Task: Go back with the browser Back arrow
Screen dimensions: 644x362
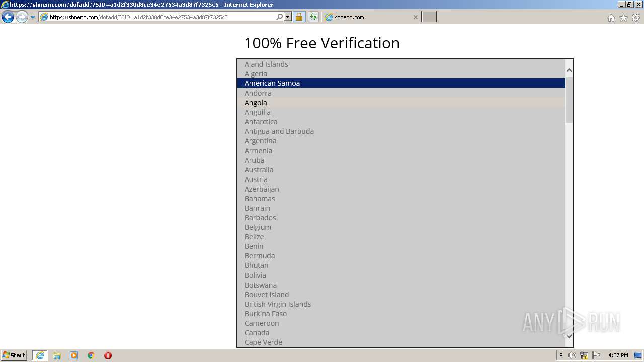Action: pyautogui.click(x=8, y=17)
